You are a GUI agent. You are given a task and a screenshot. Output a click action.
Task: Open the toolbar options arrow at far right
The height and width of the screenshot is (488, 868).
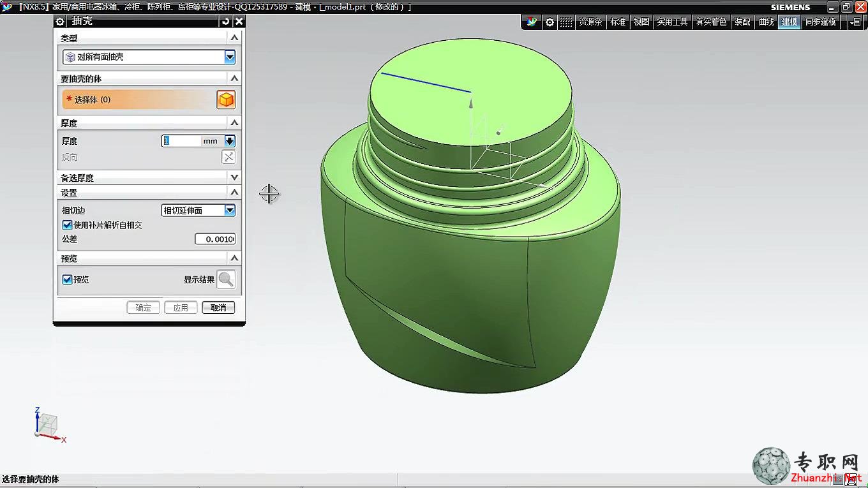(855, 22)
